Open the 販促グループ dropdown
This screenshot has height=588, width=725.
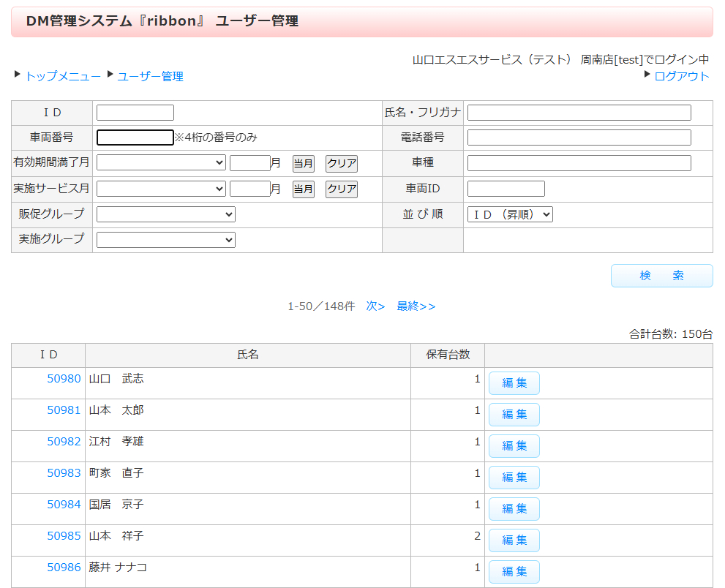(166, 214)
